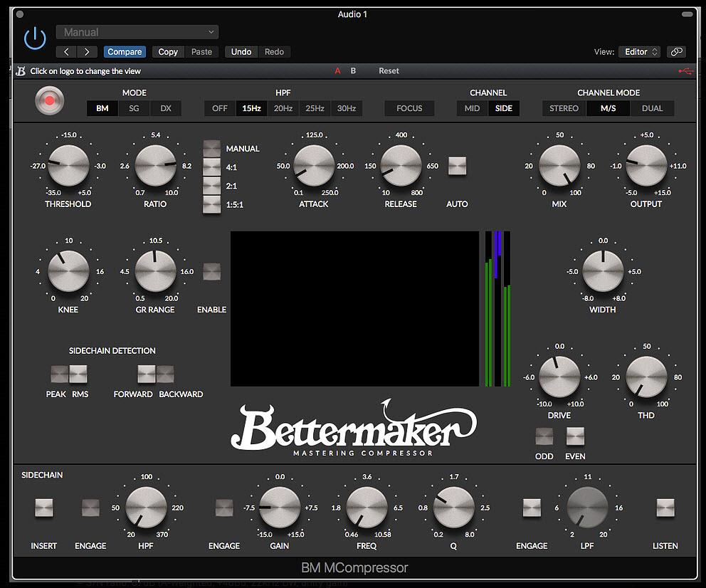The image size is (706, 588).
Task: Click Reset next to the A/B buttons
Action: (388, 70)
